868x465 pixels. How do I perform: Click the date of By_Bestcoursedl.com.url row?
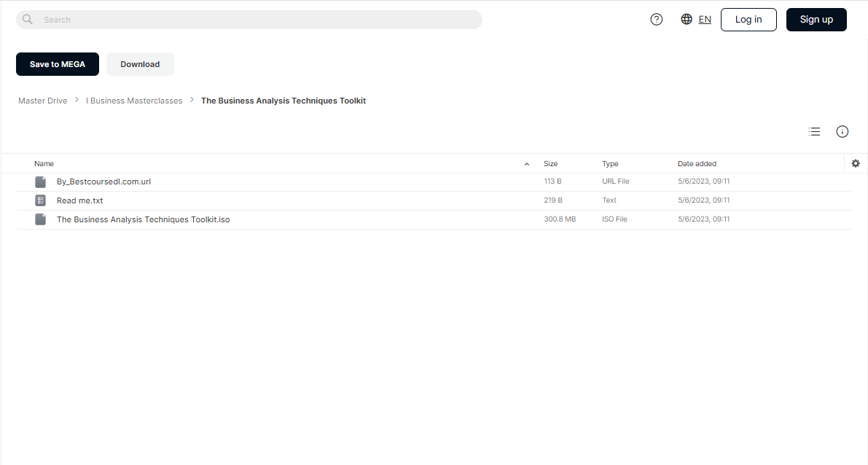tap(703, 181)
